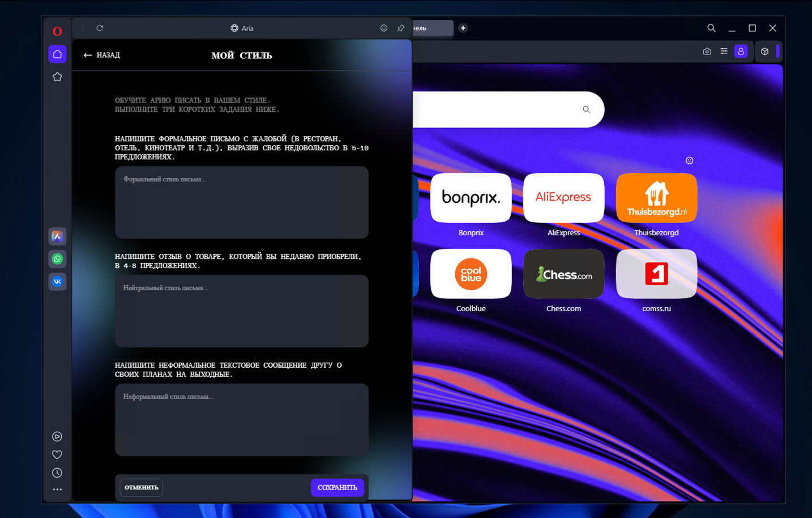Click the start page search box

pos(508,109)
